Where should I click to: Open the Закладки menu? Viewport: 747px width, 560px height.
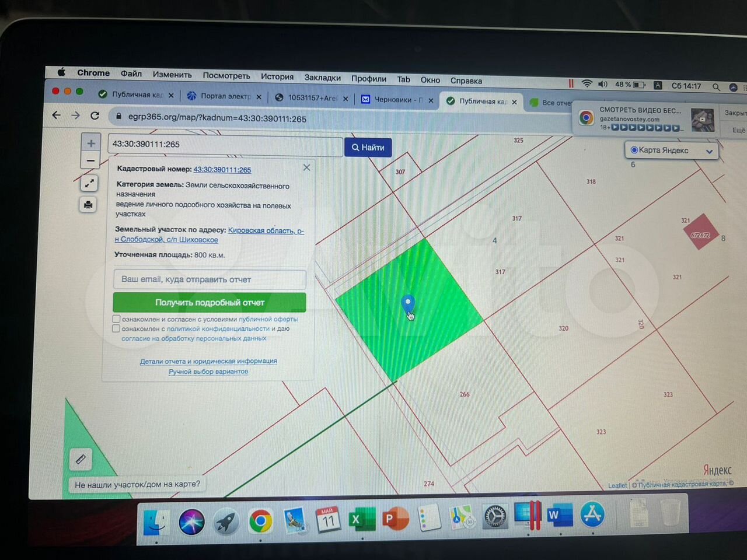[x=322, y=78]
